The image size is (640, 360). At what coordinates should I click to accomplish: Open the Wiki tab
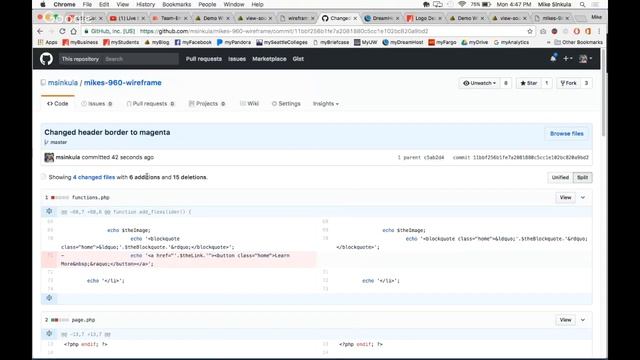[x=249, y=104]
